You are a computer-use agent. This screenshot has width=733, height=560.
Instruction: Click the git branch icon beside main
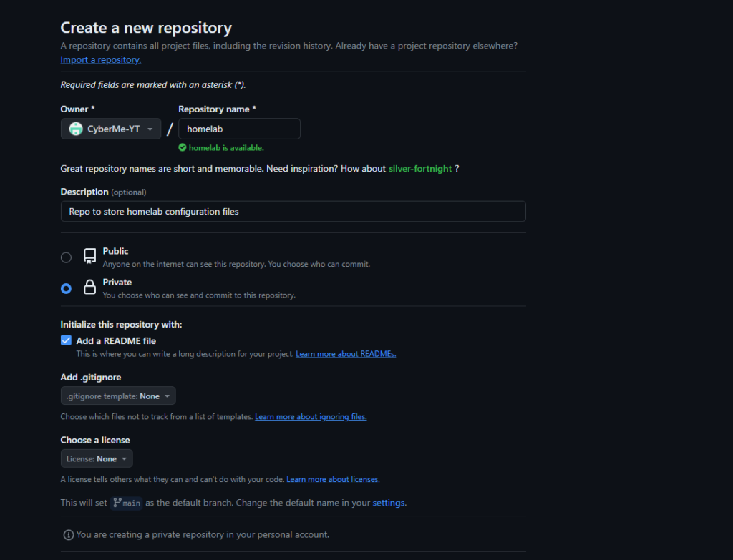pyautogui.click(x=117, y=503)
